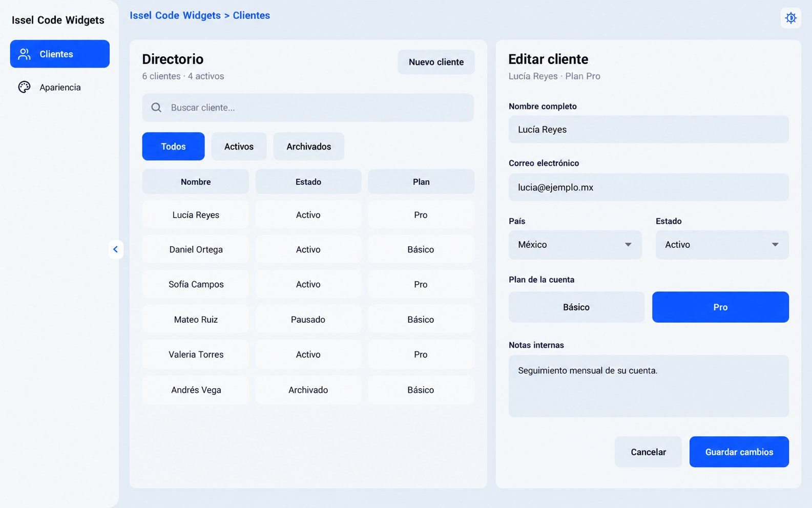Select the Mateo Ruiz name cell
This screenshot has width=812, height=508.
coord(196,320)
